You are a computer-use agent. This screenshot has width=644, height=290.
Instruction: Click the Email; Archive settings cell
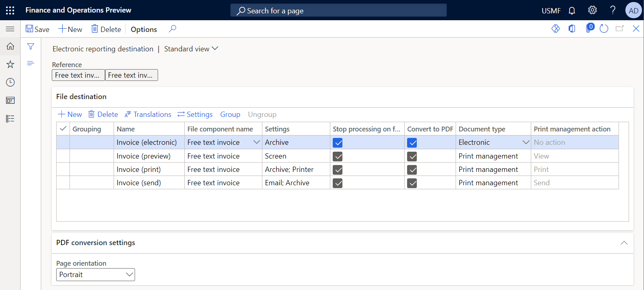point(296,183)
